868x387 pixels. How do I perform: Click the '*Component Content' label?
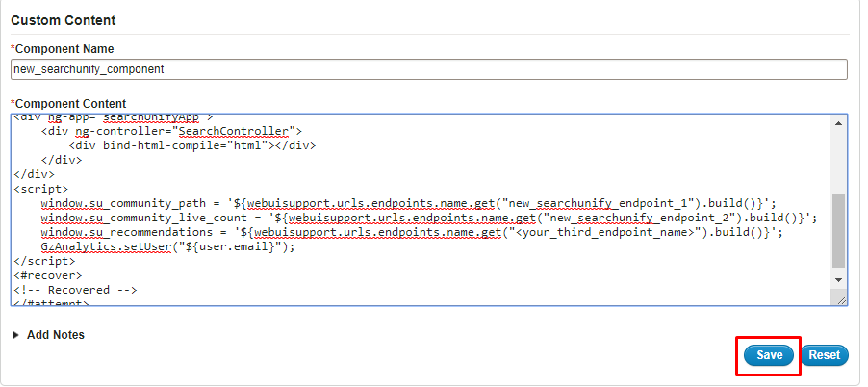(x=68, y=104)
